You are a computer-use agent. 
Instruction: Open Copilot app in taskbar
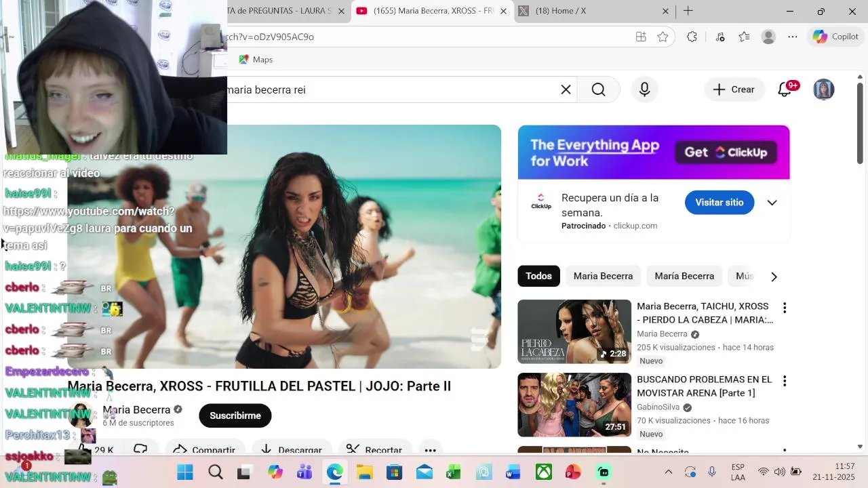(x=275, y=472)
